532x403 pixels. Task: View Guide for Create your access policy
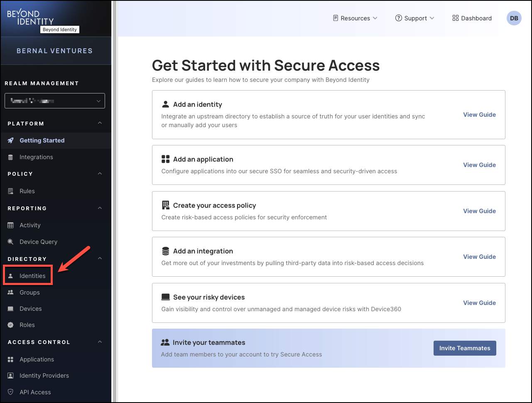[479, 211]
